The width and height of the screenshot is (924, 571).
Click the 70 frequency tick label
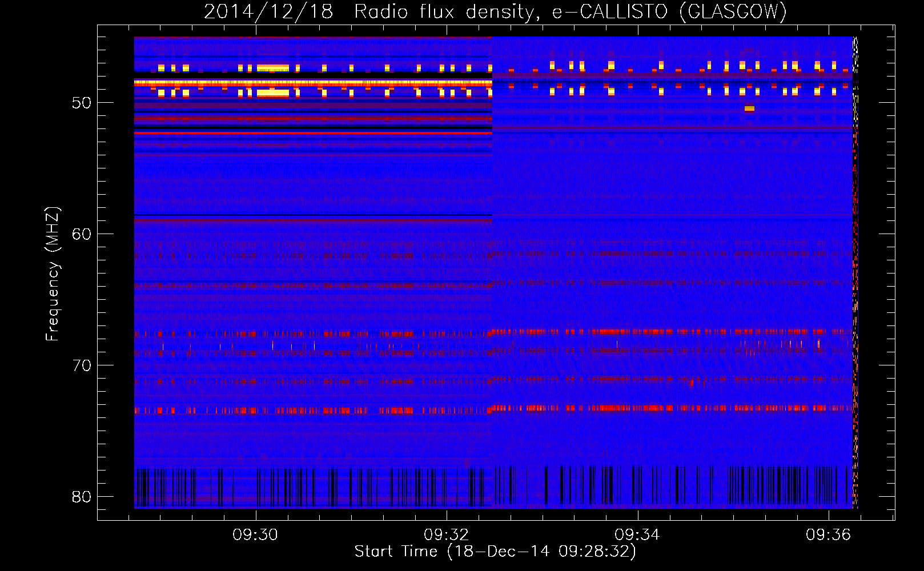tap(82, 365)
